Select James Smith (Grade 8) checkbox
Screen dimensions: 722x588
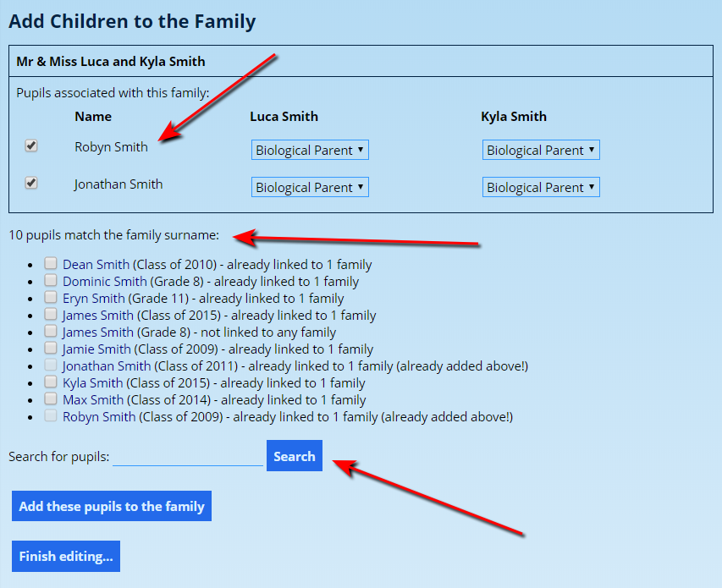[52, 332]
